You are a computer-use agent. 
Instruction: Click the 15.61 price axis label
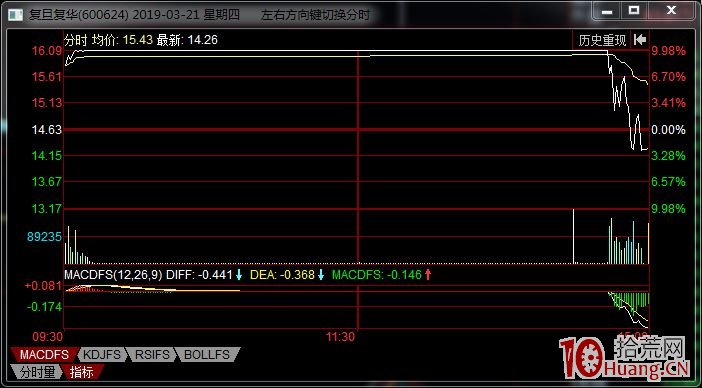pos(47,77)
